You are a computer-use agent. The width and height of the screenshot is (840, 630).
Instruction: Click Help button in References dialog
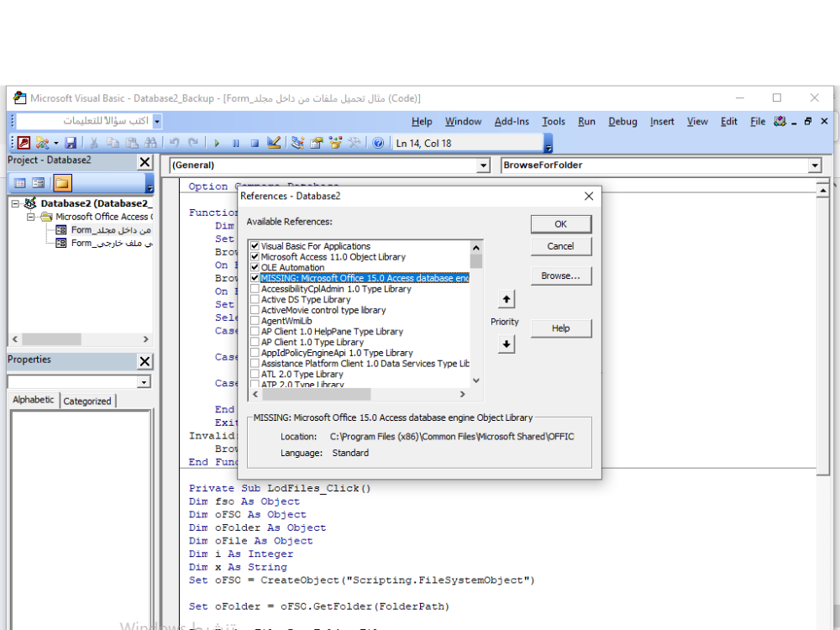(561, 328)
